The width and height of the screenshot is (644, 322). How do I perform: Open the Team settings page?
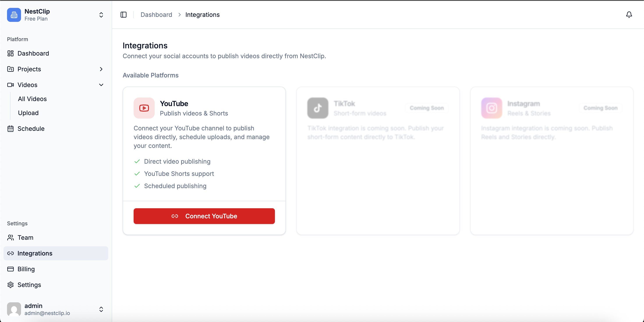25,237
